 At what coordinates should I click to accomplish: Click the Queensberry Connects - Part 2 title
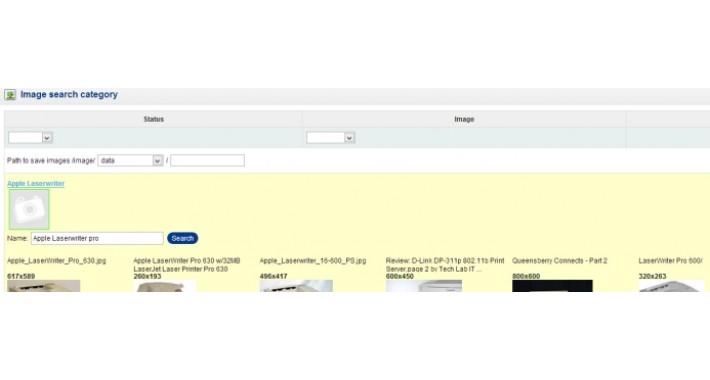pyautogui.click(x=560, y=261)
